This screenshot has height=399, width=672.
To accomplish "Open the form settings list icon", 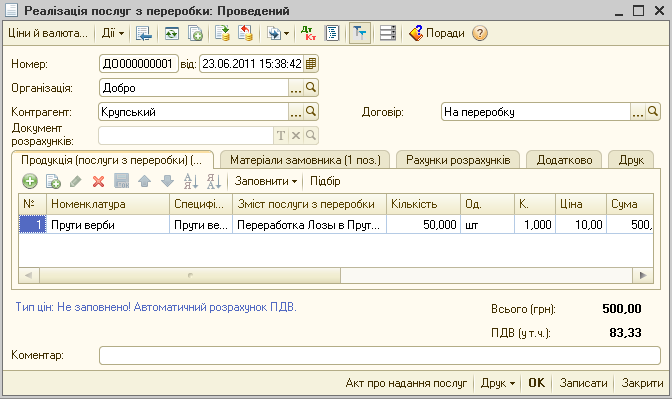I will click(x=388, y=33).
